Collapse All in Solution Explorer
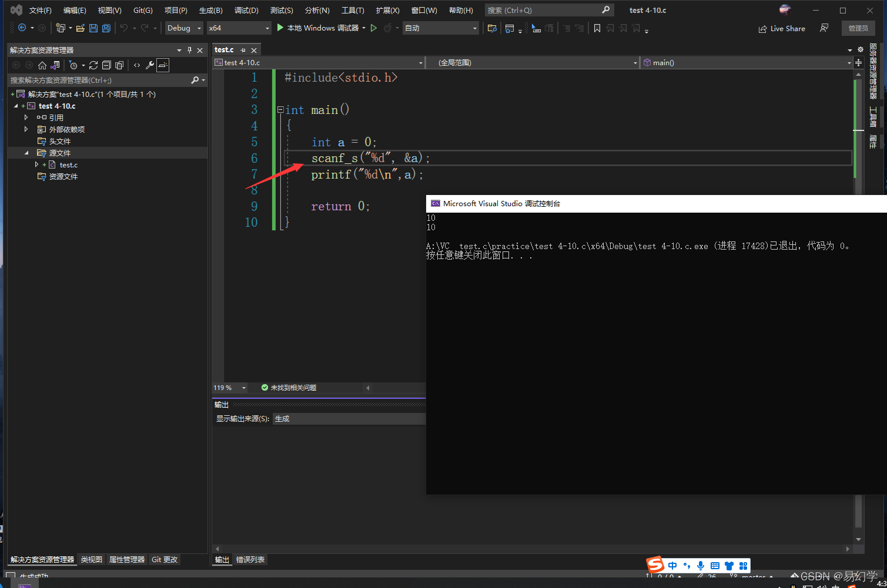Viewport: 887px width, 588px height. pyautogui.click(x=106, y=65)
